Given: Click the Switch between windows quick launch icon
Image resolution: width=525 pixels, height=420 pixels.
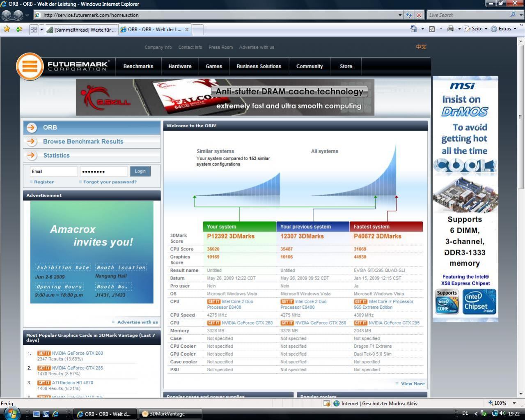Looking at the screenshot, I should [x=46, y=414].
